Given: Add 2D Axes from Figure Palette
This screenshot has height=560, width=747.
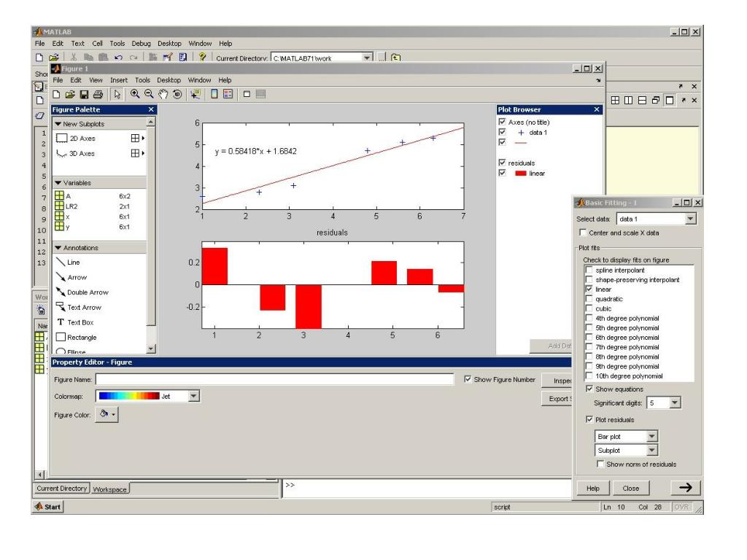Looking at the screenshot, I should click(76, 138).
